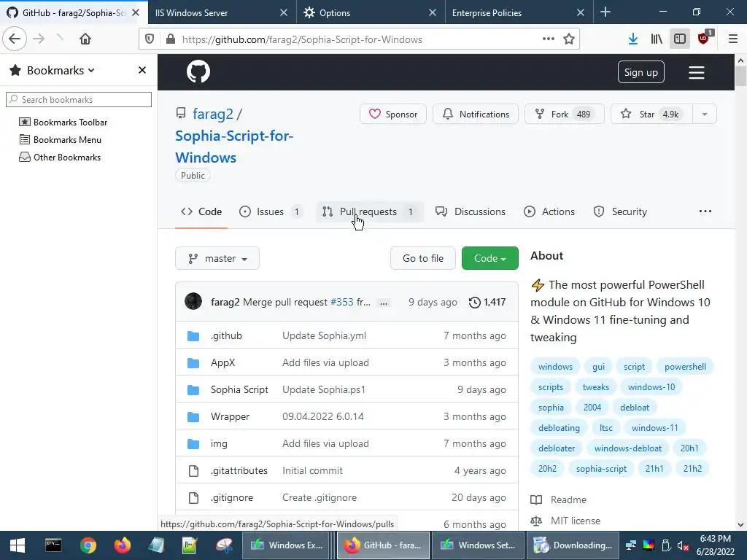Click the GitHub Octocat logo
The image size is (747, 560).
click(198, 72)
